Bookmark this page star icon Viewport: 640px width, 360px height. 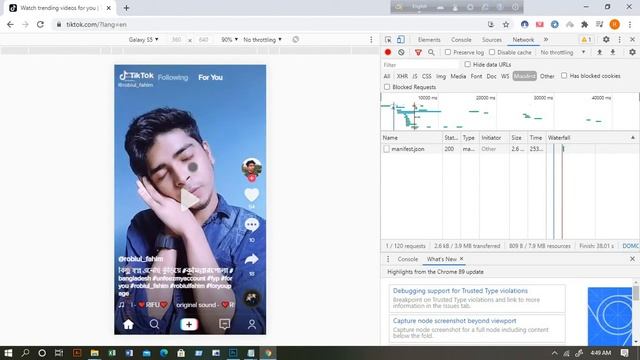[x=506, y=24]
